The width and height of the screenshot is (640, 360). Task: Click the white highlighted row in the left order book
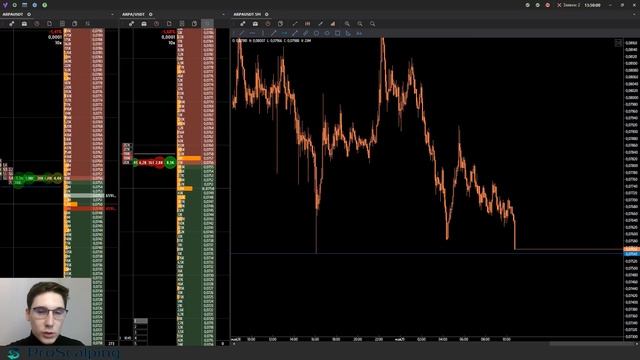(x=84, y=196)
